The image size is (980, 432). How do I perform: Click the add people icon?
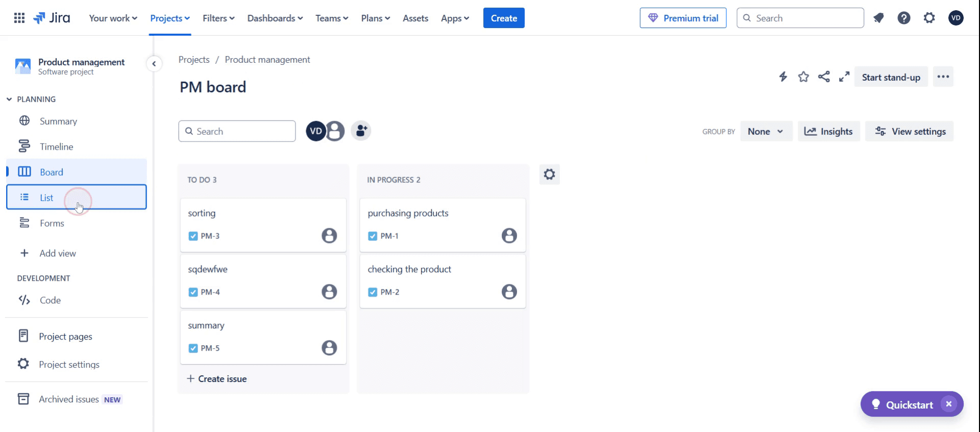click(x=361, y=131)
